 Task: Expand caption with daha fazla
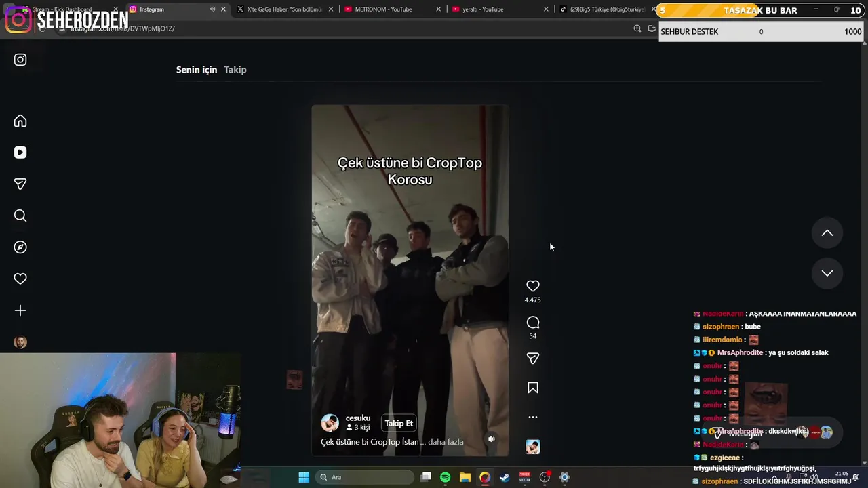point(447,442)
